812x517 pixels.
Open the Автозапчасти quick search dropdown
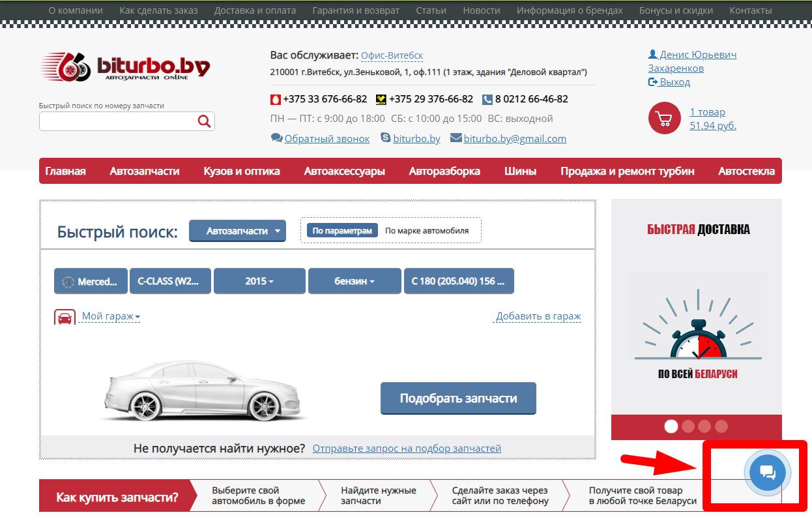[237, 231]
